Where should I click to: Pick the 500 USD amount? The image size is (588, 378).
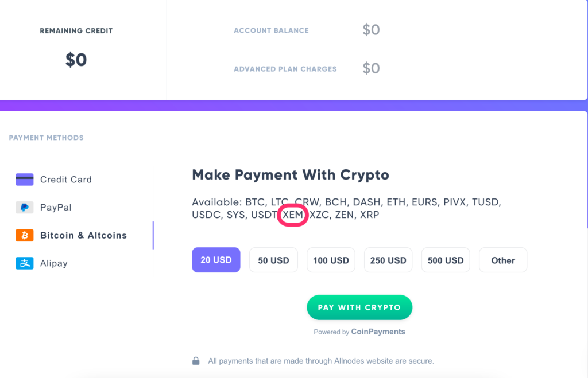pyautogui.click(x=446, y=260)
